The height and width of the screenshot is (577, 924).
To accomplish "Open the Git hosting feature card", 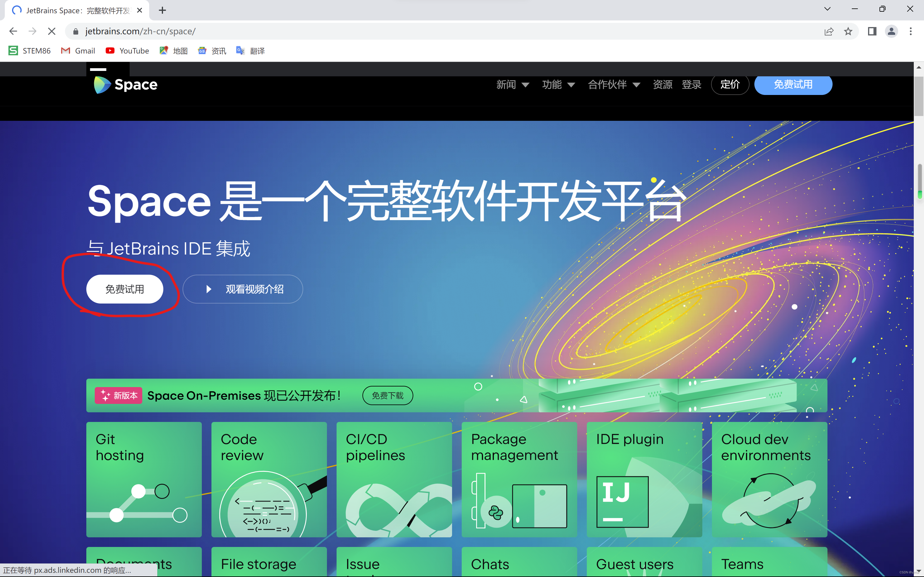I will [x=144, y=479].
